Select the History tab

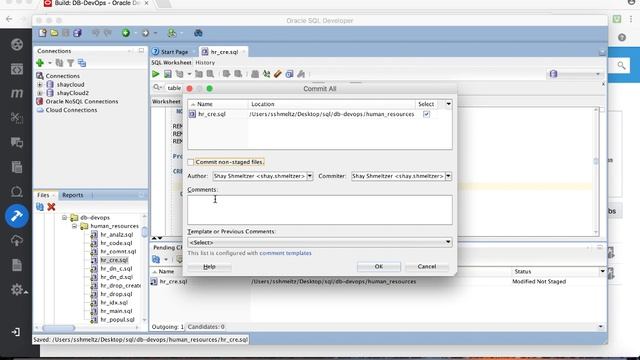205,62
